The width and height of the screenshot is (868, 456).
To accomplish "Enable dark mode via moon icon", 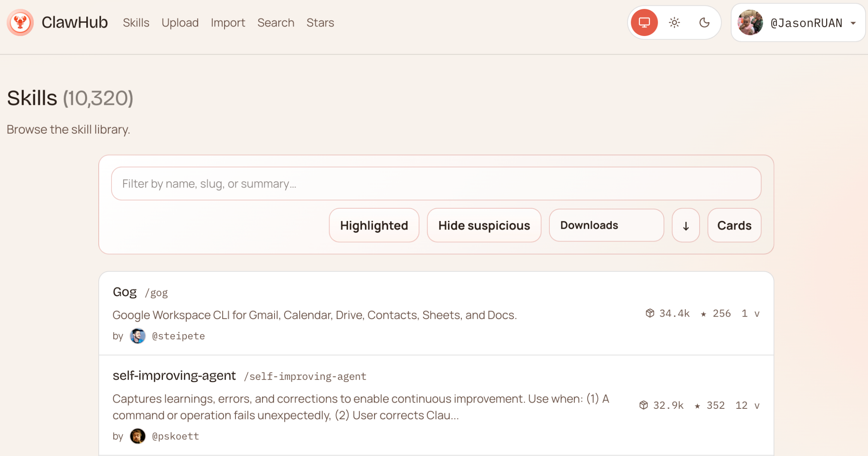I will [x=705, y=22].
